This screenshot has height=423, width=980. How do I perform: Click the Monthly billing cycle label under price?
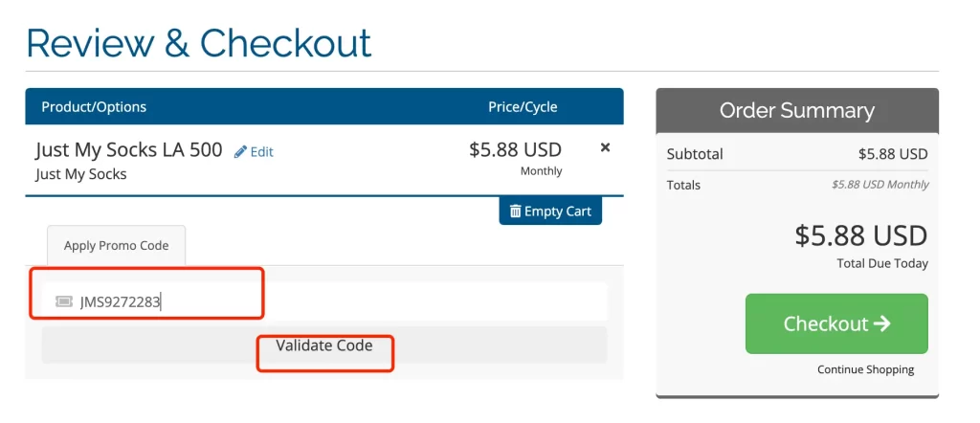tap(542, 170)
